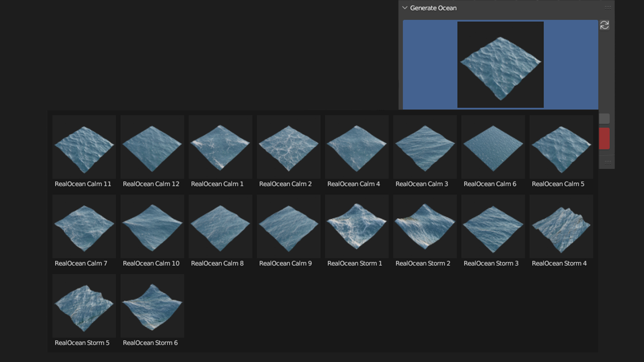Pick the RealOcean Calm 8 preset
644x362 pixels.
coord(220,226)
